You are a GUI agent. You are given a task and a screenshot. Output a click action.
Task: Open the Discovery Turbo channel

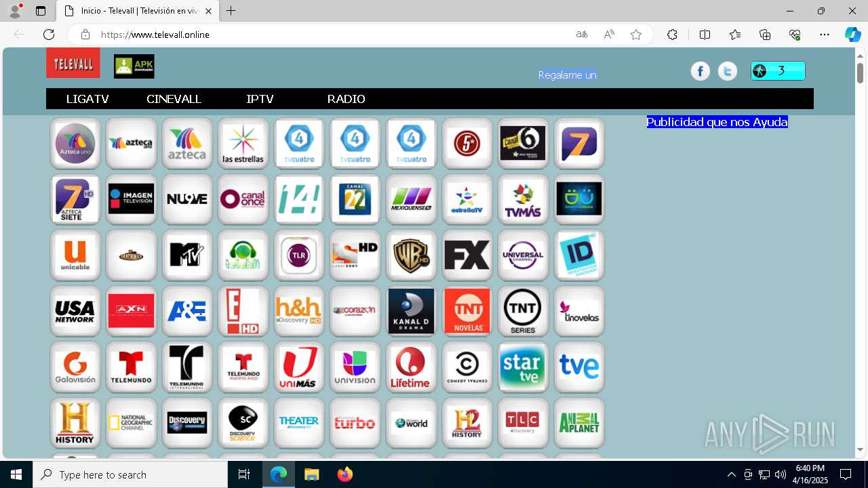pos(355,423)
